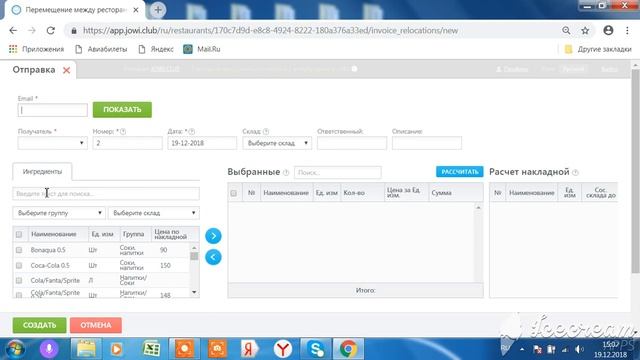Open the Mail.Ru bookmark
The image size is (640, 360).
pos(202,49)
